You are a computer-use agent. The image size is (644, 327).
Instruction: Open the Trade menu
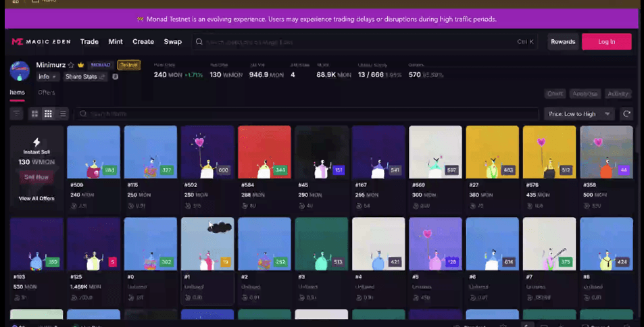point(89,41)
